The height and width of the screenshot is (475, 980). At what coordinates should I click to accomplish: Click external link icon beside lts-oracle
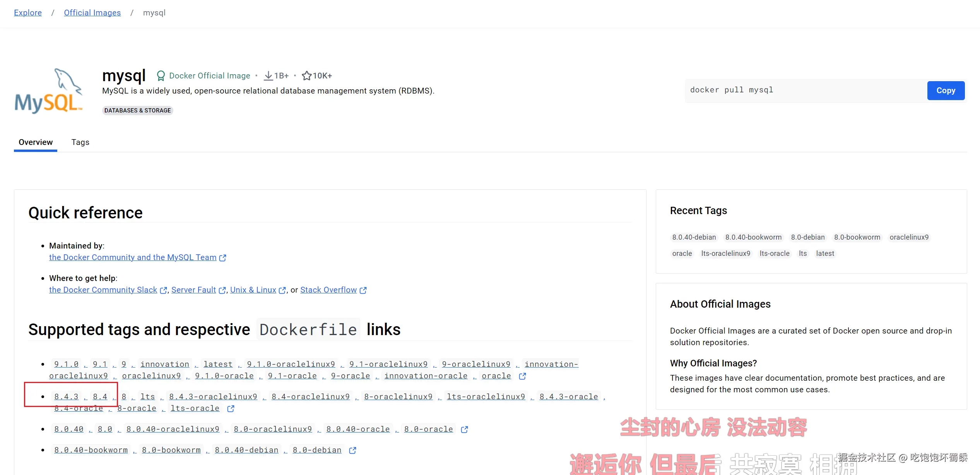pyautogui.click(x=231, y=409)
